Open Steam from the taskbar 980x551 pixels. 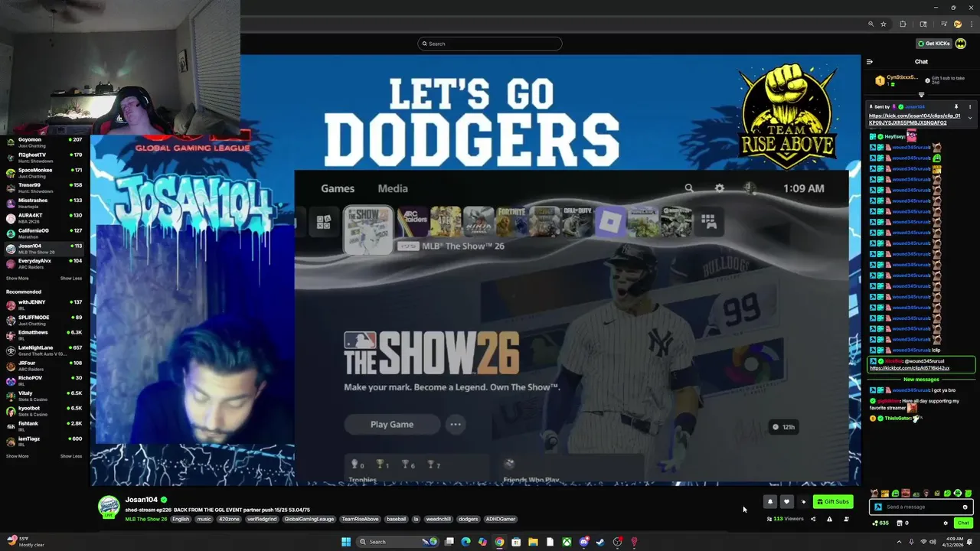(600, 542)
